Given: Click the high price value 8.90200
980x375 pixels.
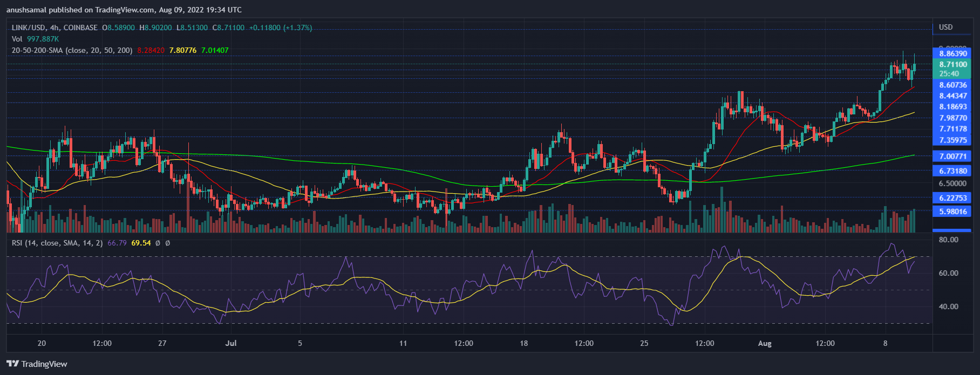Looking at the screenshot, I should click(159, 28).
